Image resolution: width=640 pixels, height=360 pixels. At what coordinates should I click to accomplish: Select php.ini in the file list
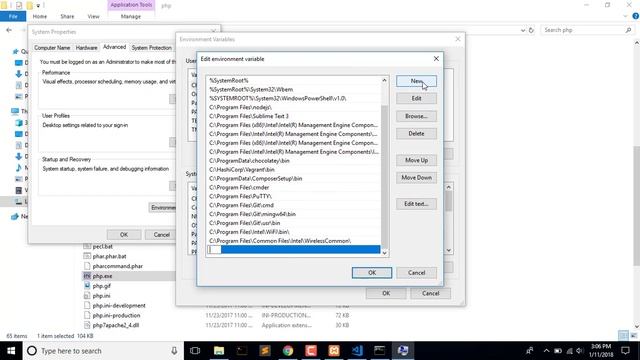(101, 296)
